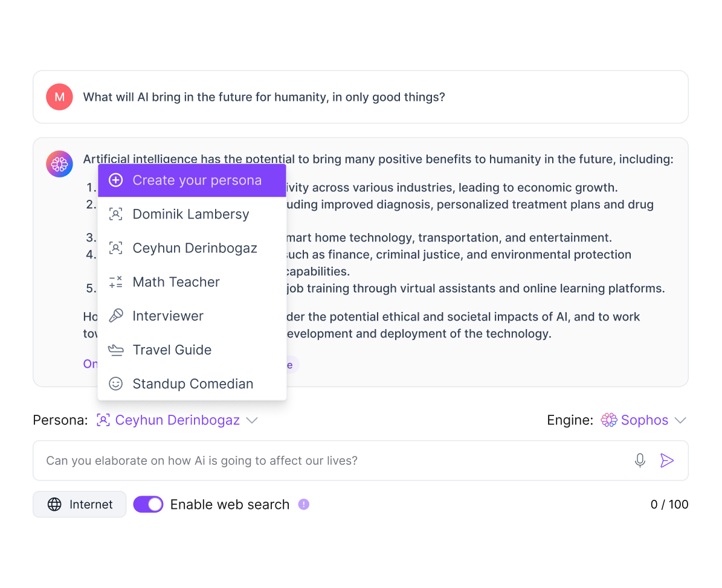Open persona selector showing Ceyhun Derinbogaz
The image size is (722, 588).
click(x=177, y=420)
